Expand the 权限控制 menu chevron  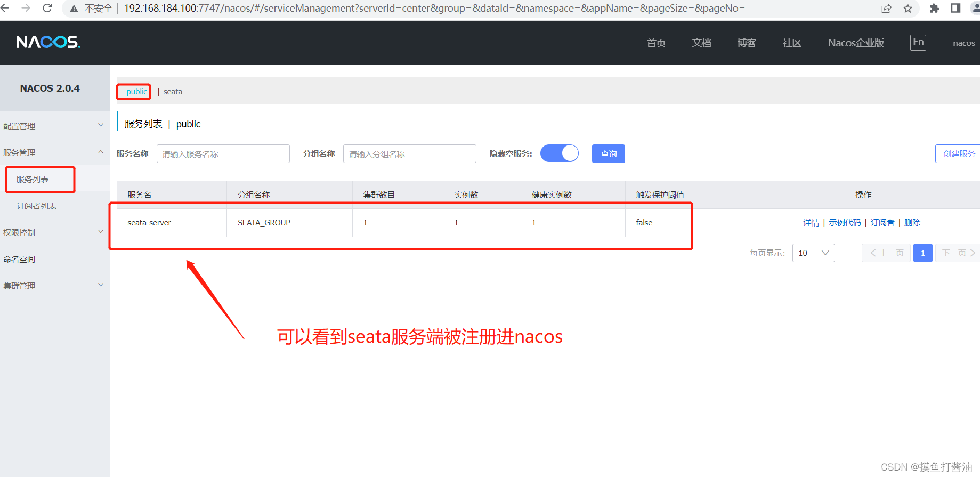coord(101,232)
